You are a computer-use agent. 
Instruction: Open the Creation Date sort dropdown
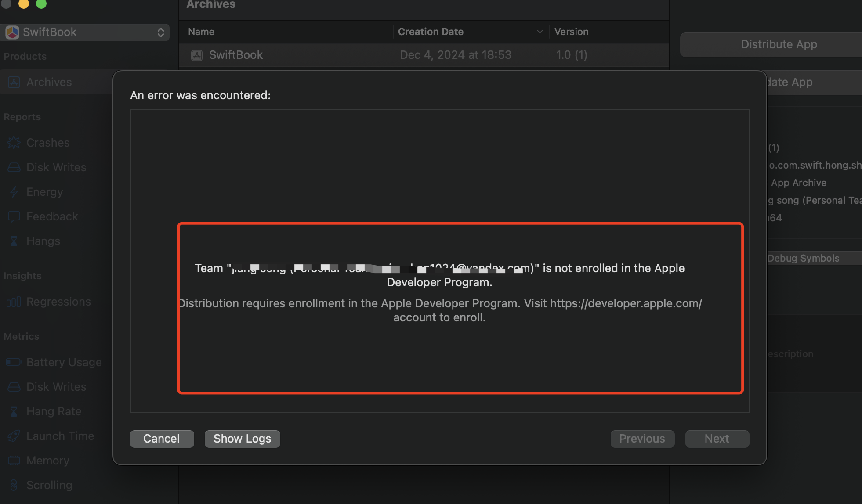tap(540, 32)
